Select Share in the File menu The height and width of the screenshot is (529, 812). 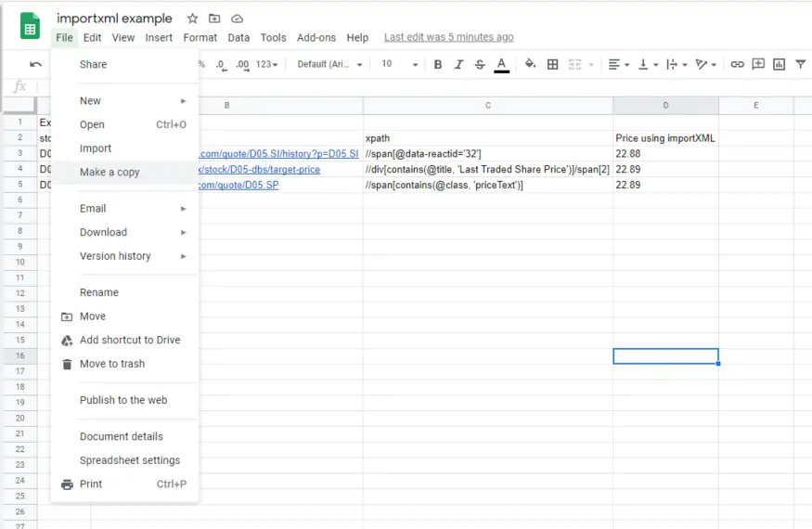(124, 65)
